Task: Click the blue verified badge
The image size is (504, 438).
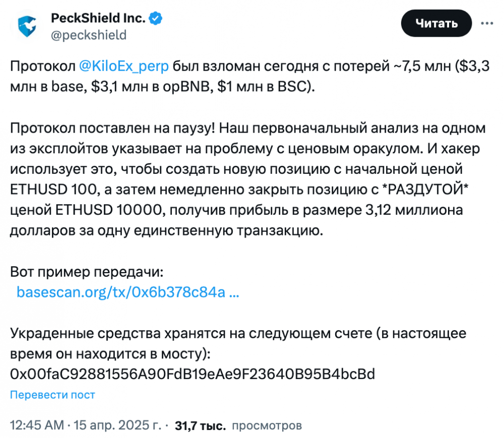Action: (x=156, y=18)
